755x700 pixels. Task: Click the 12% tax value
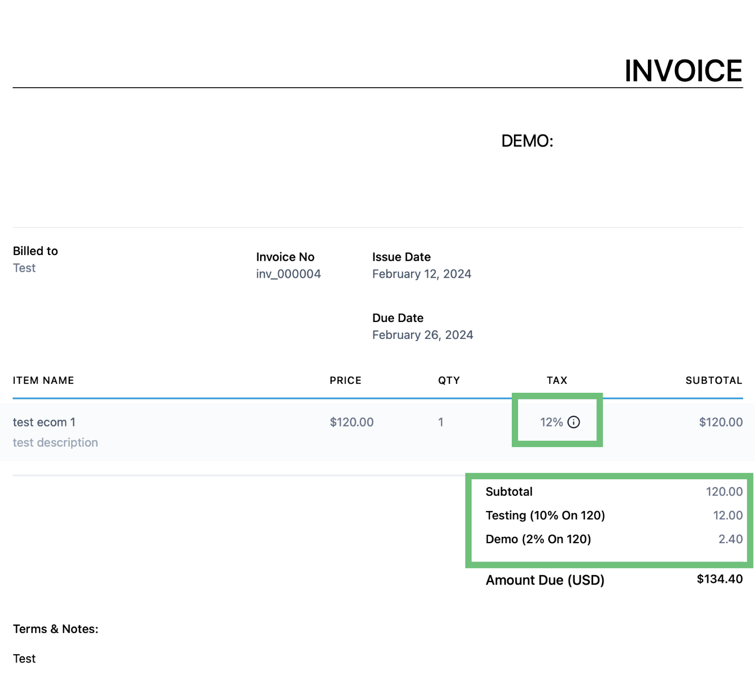coord(552,422)
